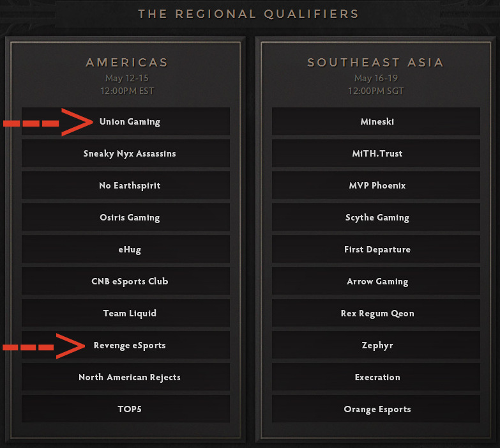The width and height of the screenshot is (500, 448).
Task: Open the Zephyr team row
Action: click(377, 345)
